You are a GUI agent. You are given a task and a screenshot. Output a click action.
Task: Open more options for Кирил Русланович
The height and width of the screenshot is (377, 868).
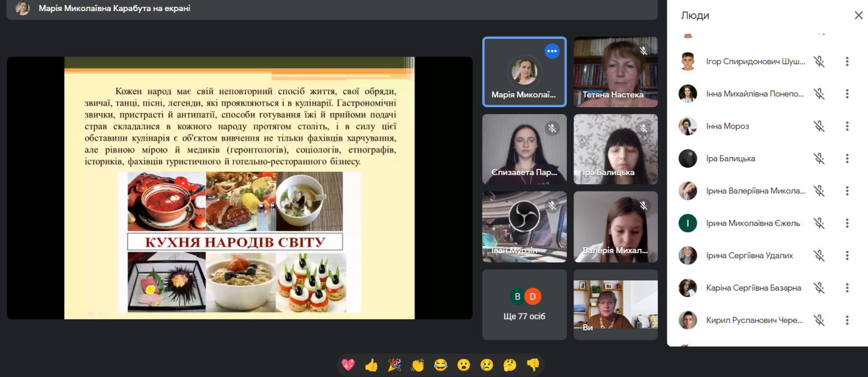847,320
